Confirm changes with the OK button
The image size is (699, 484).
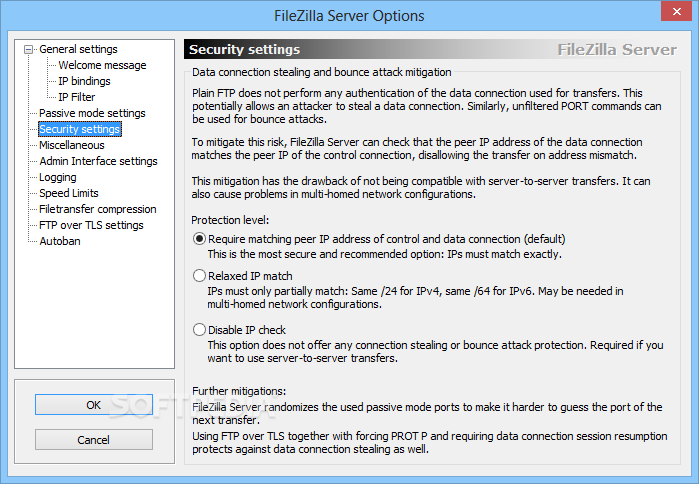(94, 405)
